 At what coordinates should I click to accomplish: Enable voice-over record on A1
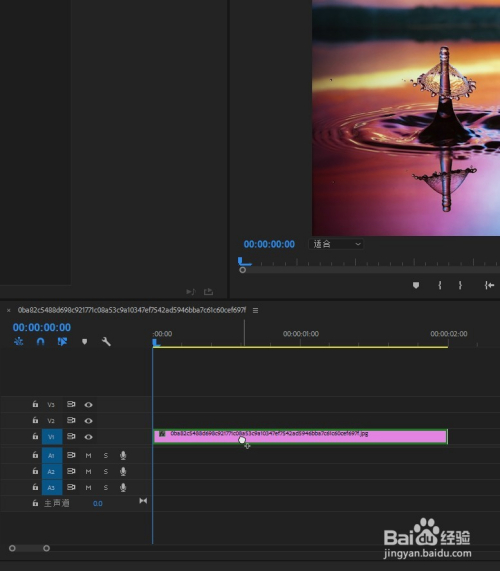(x=123, y=455)
